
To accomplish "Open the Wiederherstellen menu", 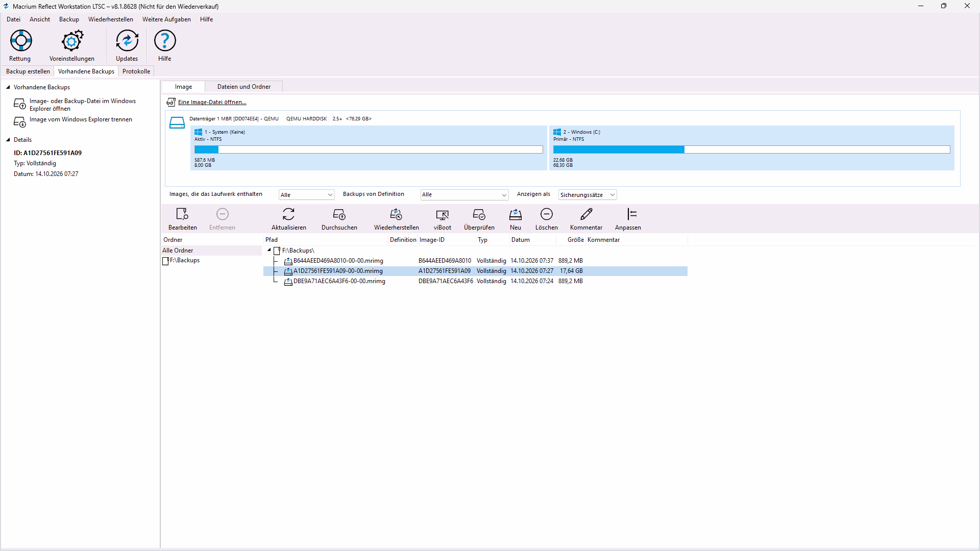I will 111,19.
